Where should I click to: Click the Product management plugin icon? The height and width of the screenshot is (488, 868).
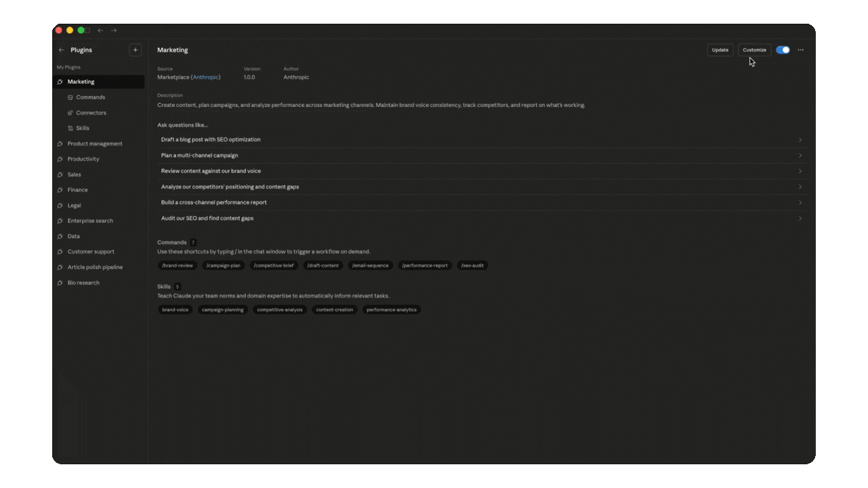(x=60, y=143)
